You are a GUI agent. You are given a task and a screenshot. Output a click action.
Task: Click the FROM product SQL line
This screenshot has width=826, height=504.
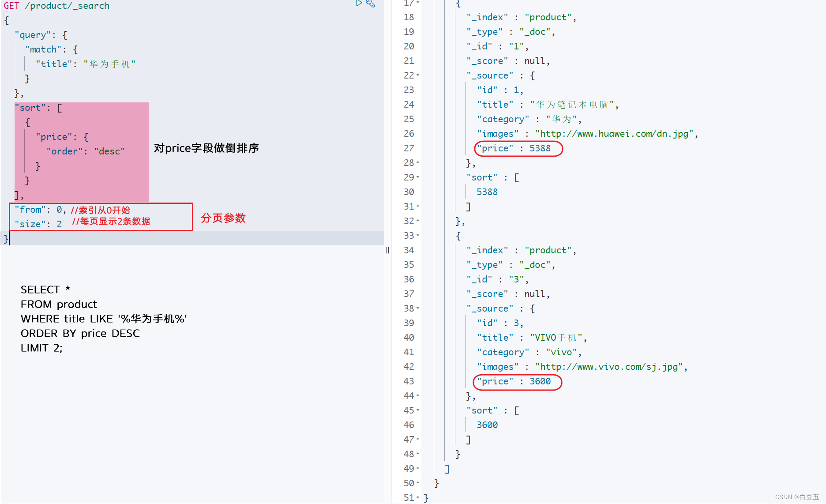59,304
